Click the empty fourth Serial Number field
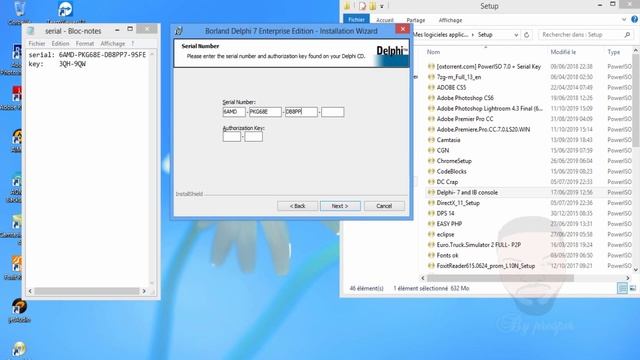 click(333, 112)
